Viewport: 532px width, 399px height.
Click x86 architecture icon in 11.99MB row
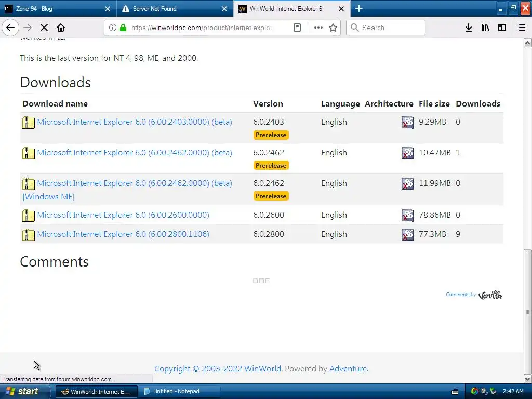click(x=407, y=183)
